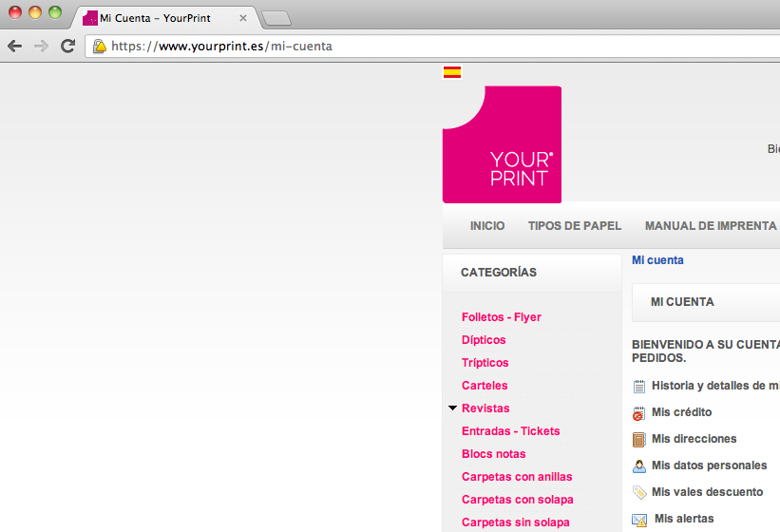This screenshot has height=532, width=780.
Task: Open the Trípticos category
Action: coord(485,363)
